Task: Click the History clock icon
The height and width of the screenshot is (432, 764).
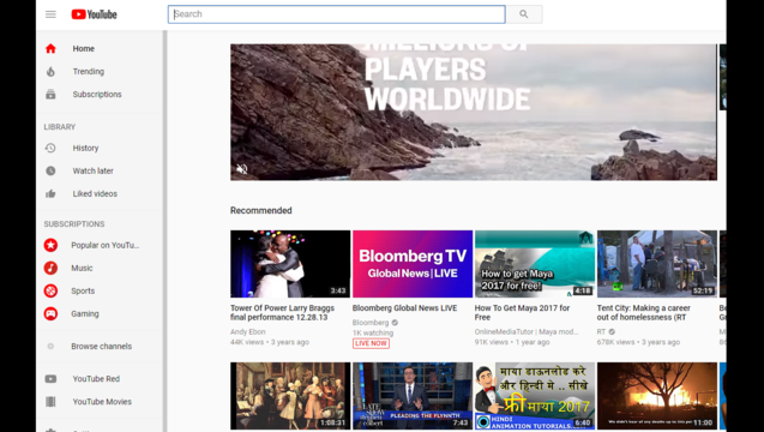Action: click(51, 148)
